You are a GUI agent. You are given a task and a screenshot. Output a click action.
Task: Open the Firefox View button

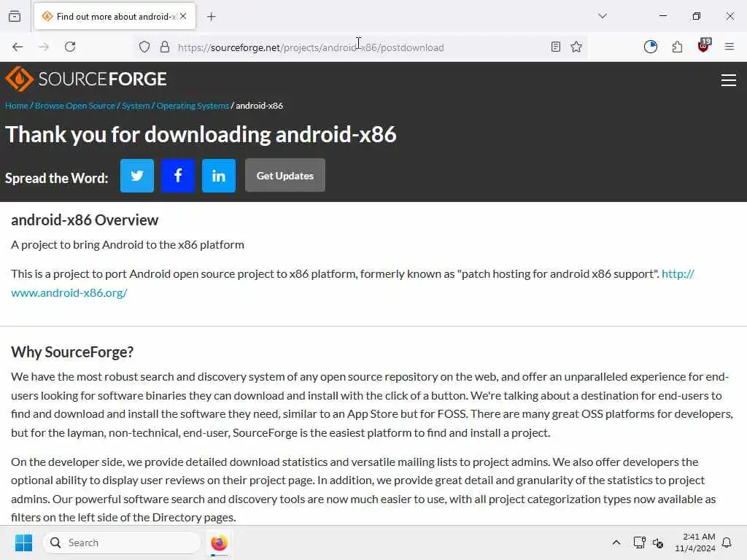(x=15, y=17)
